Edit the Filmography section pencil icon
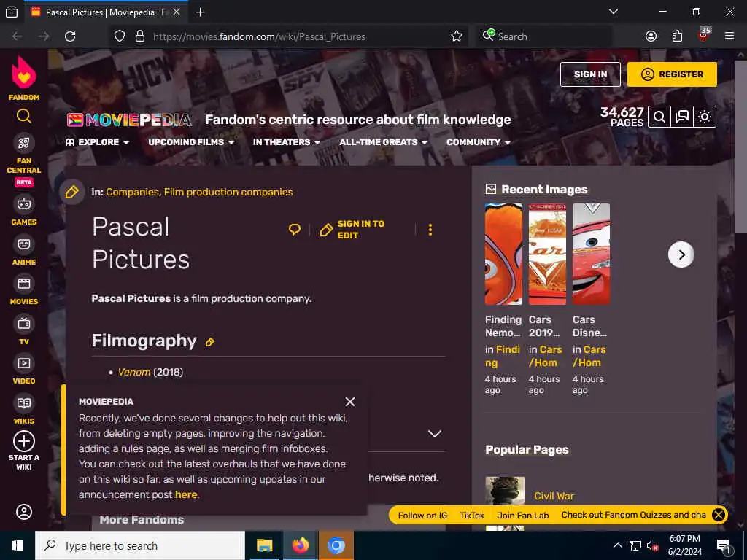This screenshot has height=560, width=747. point(209,342)
